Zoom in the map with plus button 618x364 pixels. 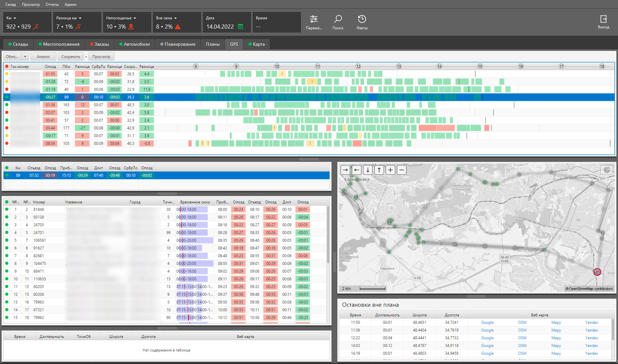pyautogui.click(x=390, y=170)
